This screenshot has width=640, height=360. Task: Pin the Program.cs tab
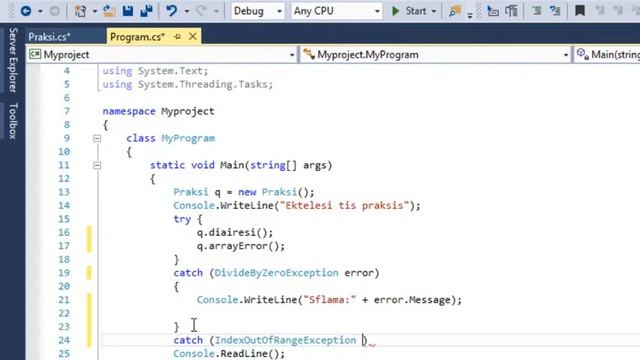pyautogui.click(x=177, y=37)
